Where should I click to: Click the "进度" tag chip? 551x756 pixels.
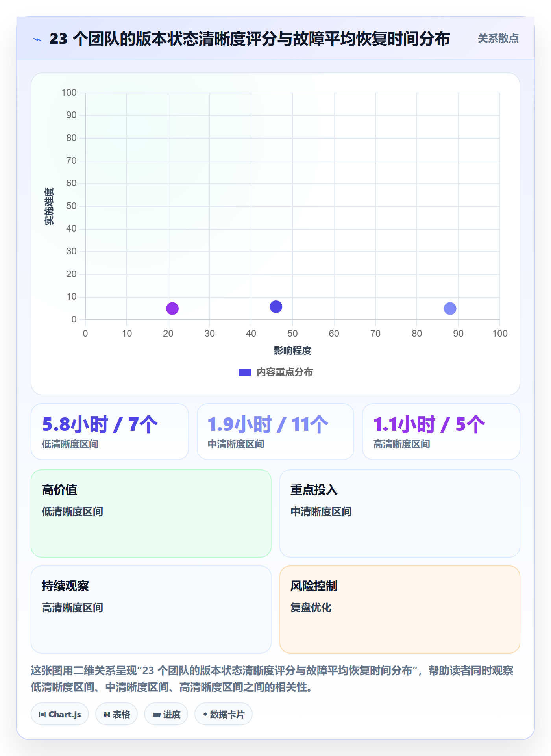pos(166,714)
